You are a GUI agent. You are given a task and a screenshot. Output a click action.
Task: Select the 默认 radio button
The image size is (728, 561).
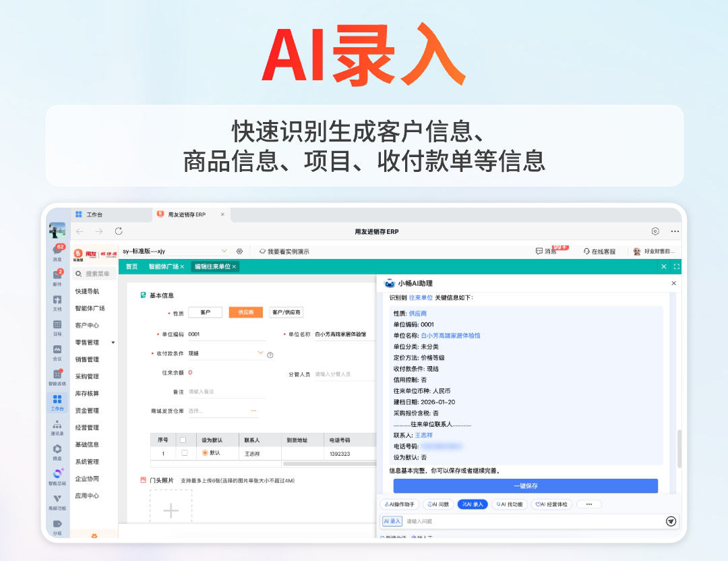pyautogui.click(x=206, y=453)
